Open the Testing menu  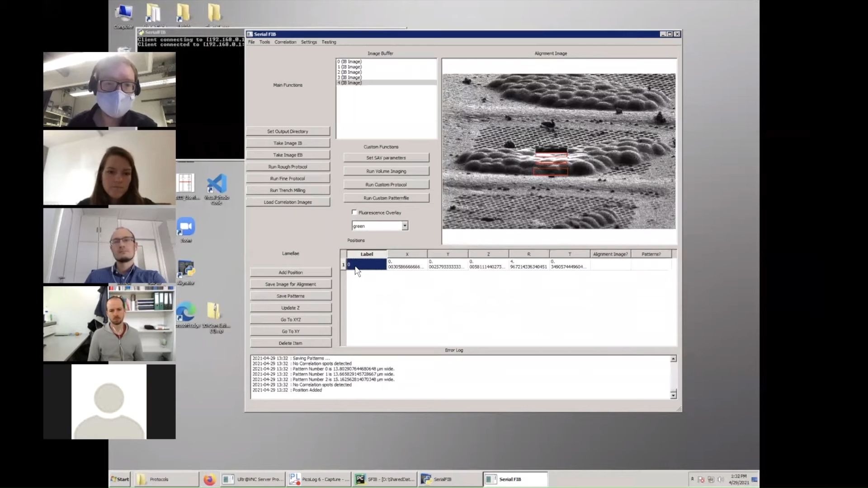[x=329, y=42]
